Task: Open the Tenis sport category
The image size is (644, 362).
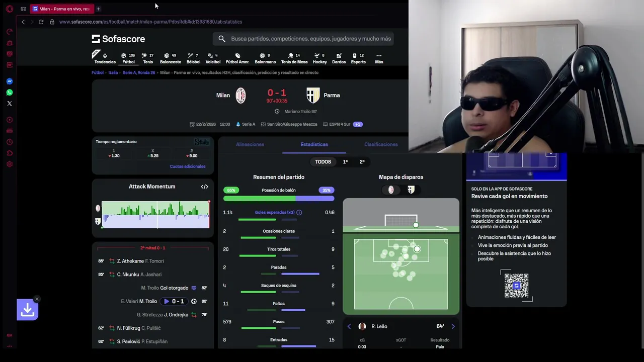Action: tap(148, 58)
